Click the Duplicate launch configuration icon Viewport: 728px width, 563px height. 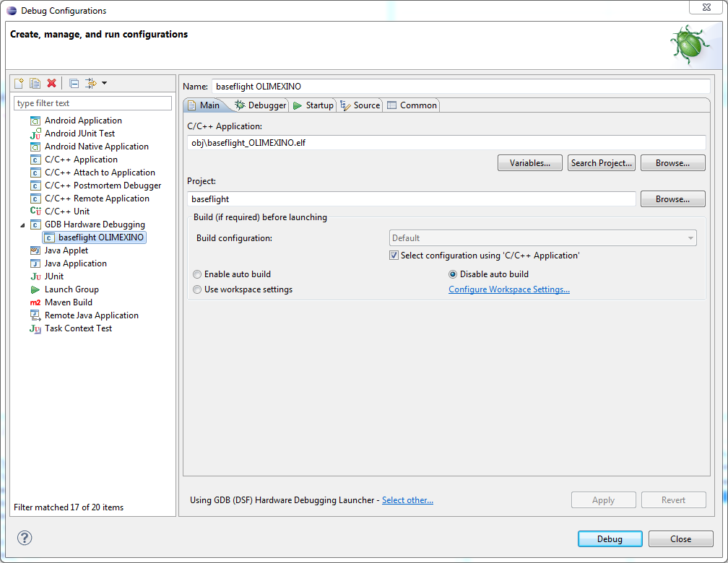coord(35,83)
